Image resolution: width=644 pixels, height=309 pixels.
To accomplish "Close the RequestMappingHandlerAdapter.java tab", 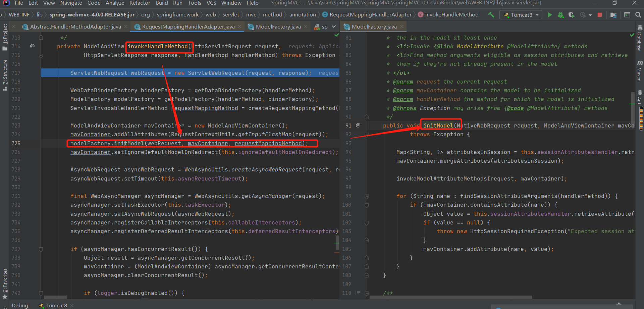I will [x=239, y=27].
